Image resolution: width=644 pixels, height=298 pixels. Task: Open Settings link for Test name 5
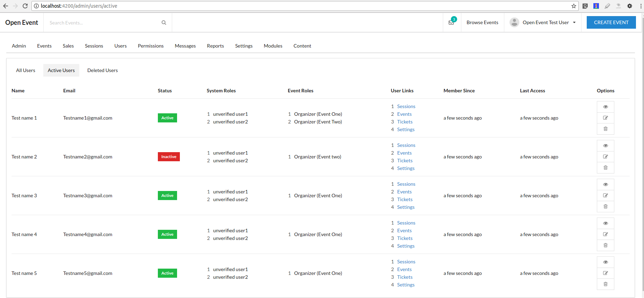click(406, 285)
